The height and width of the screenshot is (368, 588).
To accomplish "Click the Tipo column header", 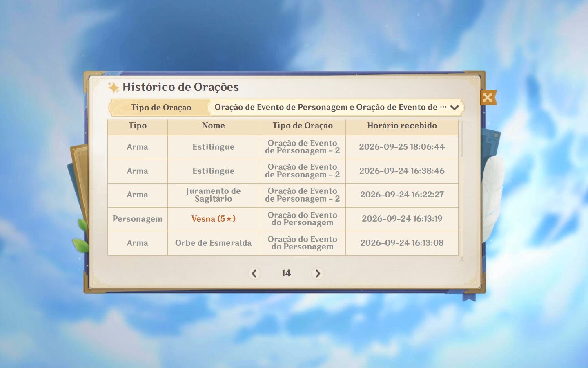I will point(138,126).
